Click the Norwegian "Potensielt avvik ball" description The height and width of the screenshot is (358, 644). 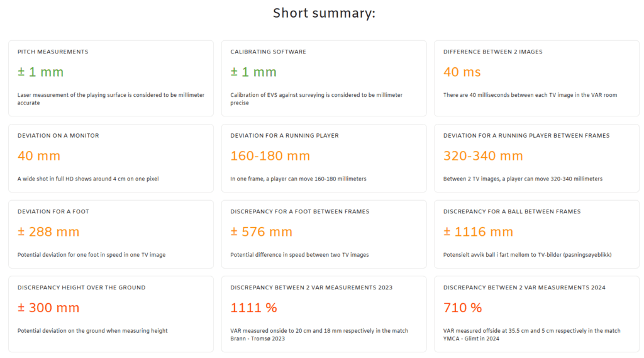(x=528, y=255)
